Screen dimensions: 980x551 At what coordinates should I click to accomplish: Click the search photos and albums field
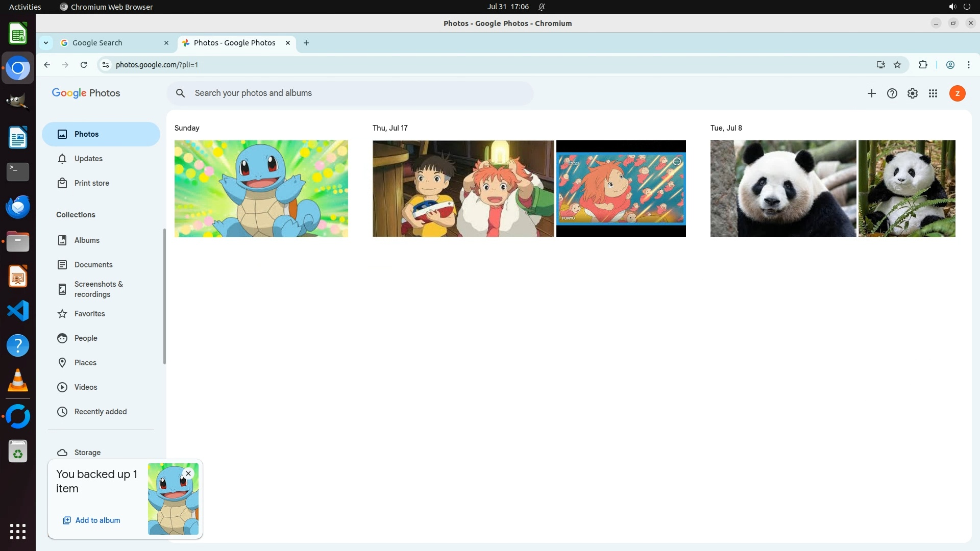[x=352, y=93]
